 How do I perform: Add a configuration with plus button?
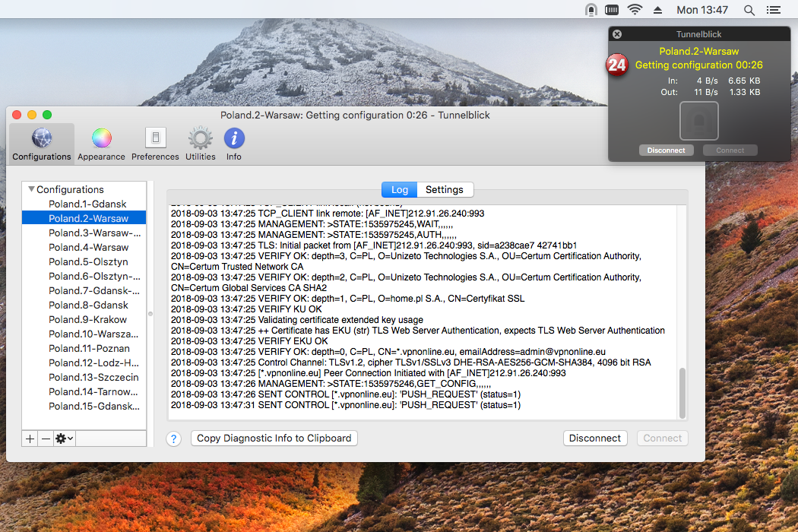[x=30, y=439]
